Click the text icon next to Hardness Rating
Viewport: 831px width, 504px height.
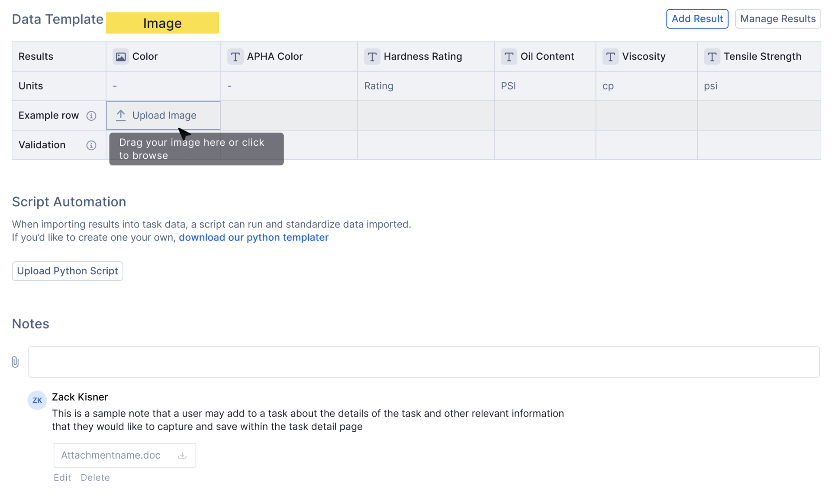point(372,57)
